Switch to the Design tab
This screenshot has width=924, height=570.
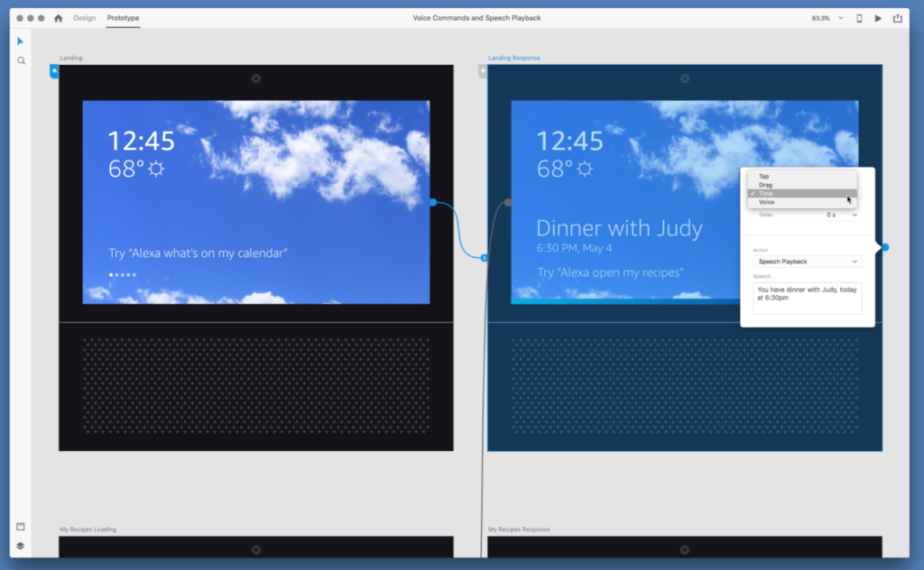click(x=84, y=17)
